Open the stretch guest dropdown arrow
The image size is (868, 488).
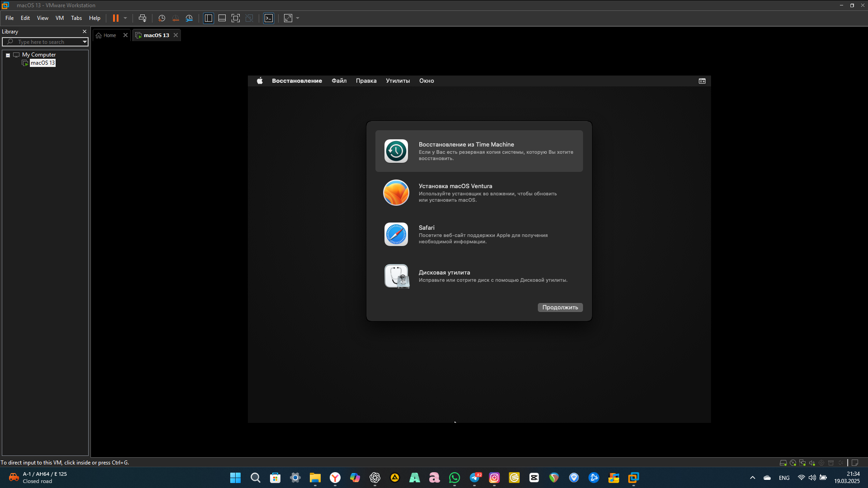click(x=298, y=18)
